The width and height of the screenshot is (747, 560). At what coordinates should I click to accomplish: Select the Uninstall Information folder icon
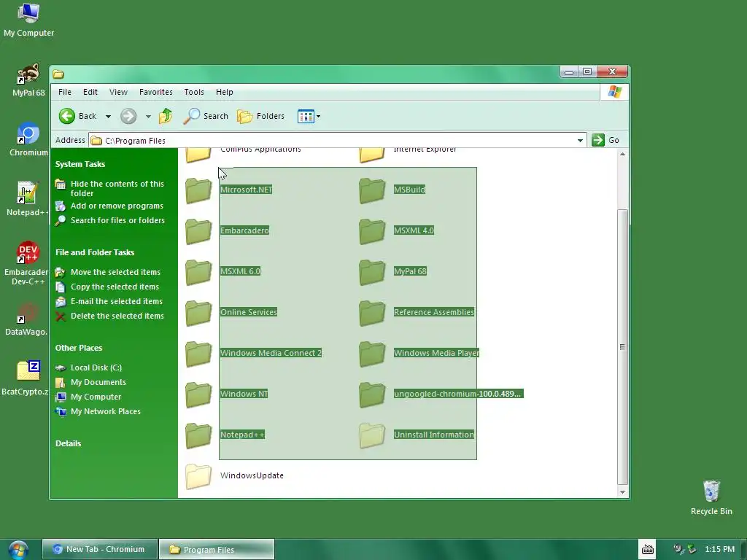[x=371, y=436]
